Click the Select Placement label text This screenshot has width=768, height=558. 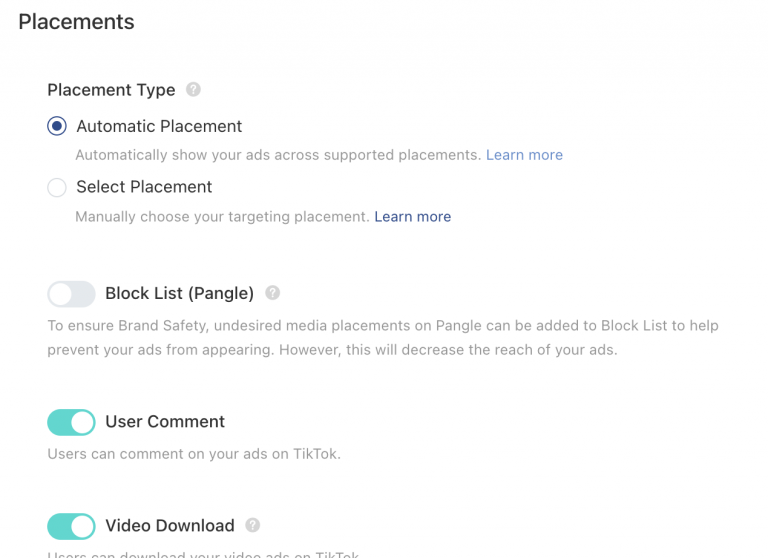click(x=144, y=187)
